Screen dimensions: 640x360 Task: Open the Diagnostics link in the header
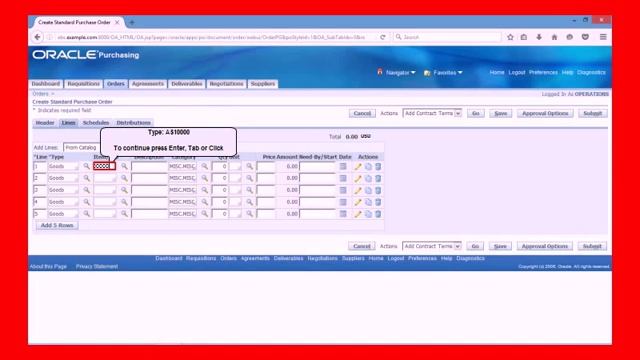(591, 72)
